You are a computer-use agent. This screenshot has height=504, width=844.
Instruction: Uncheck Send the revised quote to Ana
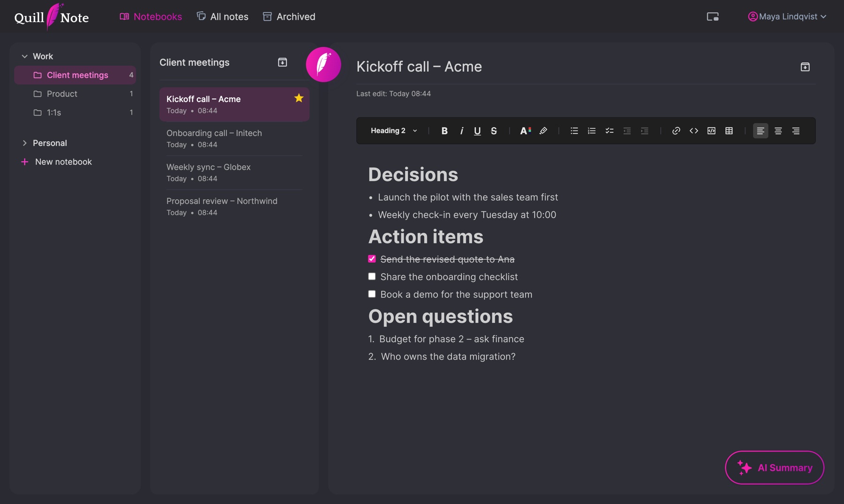click(x=372, y=259)
